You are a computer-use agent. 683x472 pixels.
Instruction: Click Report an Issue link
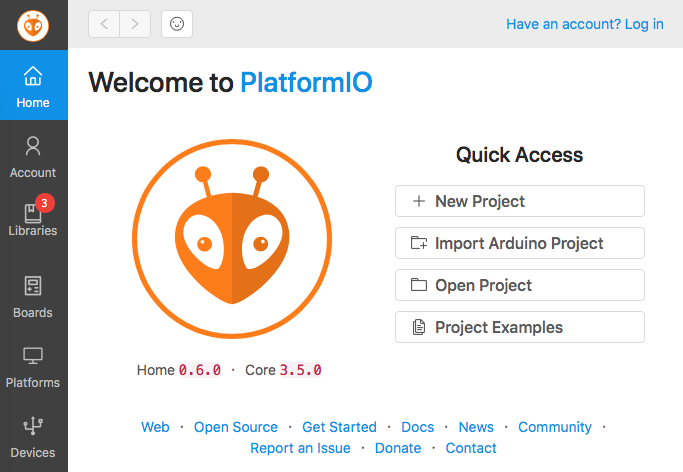click(300, 448)
